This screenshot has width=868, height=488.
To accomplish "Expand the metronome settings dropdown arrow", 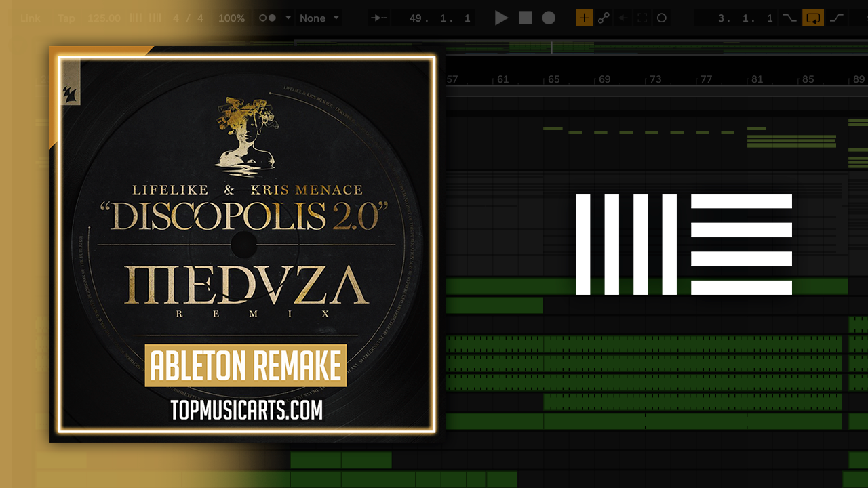I will click(x=288, y=18).
